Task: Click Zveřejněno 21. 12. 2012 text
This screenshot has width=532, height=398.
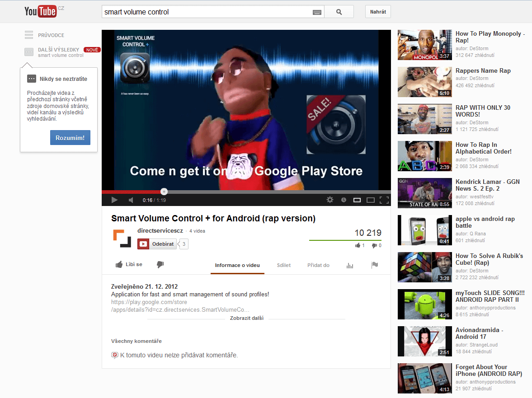Action: click(145, 286)
